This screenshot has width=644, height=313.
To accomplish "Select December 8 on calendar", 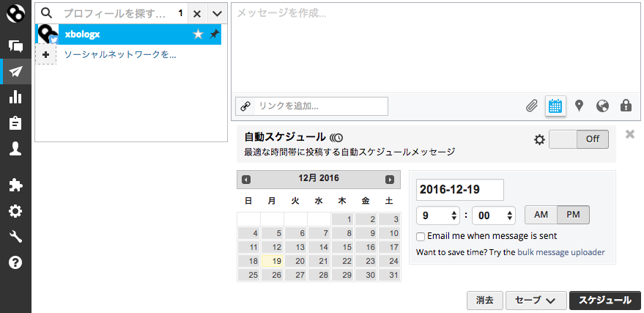I will [343, 233].
